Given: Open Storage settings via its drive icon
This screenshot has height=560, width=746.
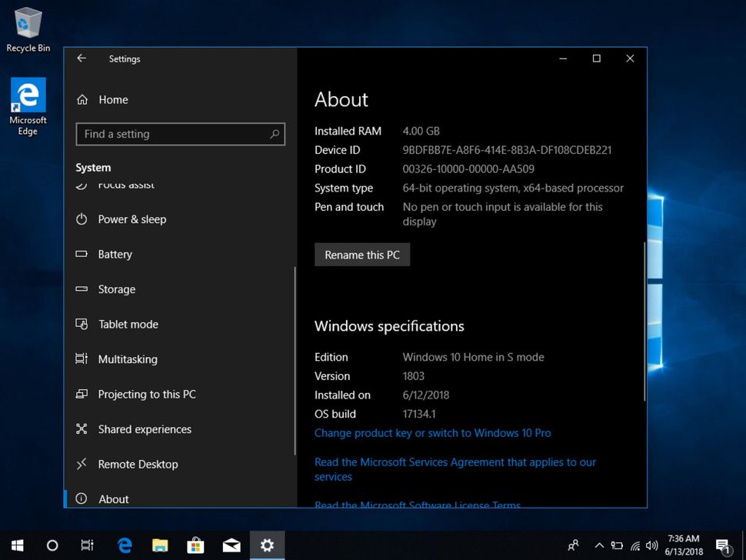Looking at the screenshot, I should pos(82,289).
